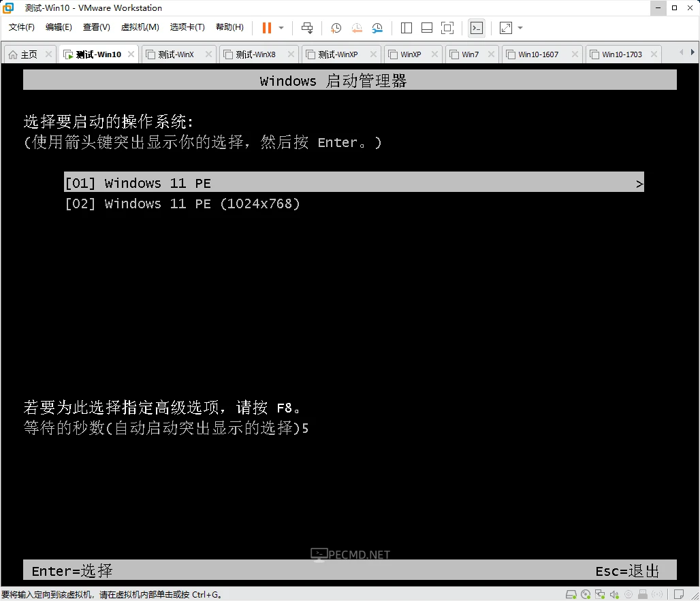Image resolution: width=700 pixels, height=601 pixels.
Task: Click the grayed-out camera device status icon
Action: [629, 594]
